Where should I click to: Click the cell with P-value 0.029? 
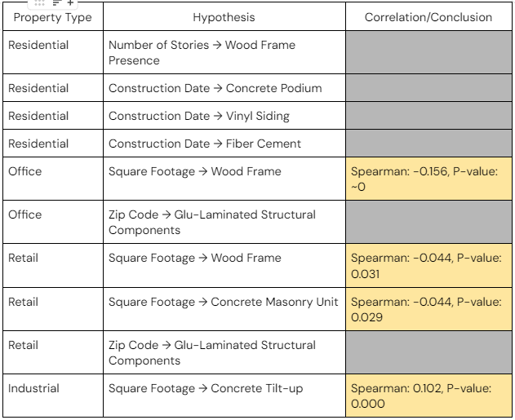pyautogui.click(x=428, y=309)
